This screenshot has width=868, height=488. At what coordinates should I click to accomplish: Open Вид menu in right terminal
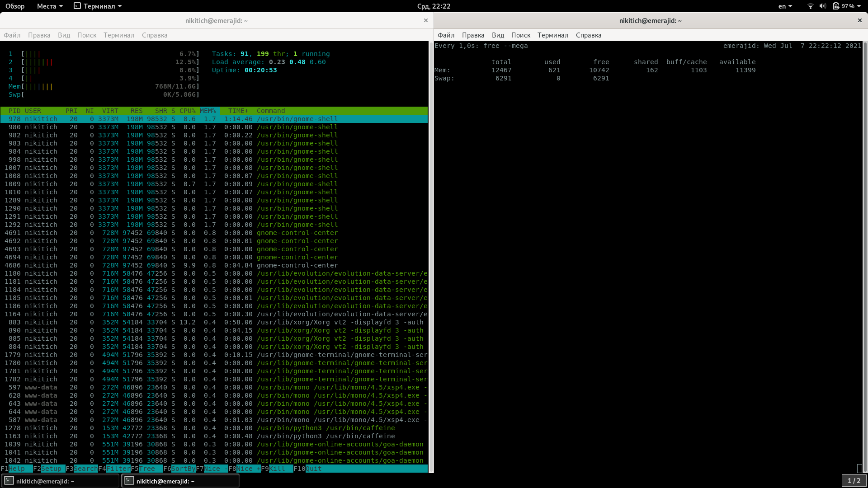tap(498, 35)
